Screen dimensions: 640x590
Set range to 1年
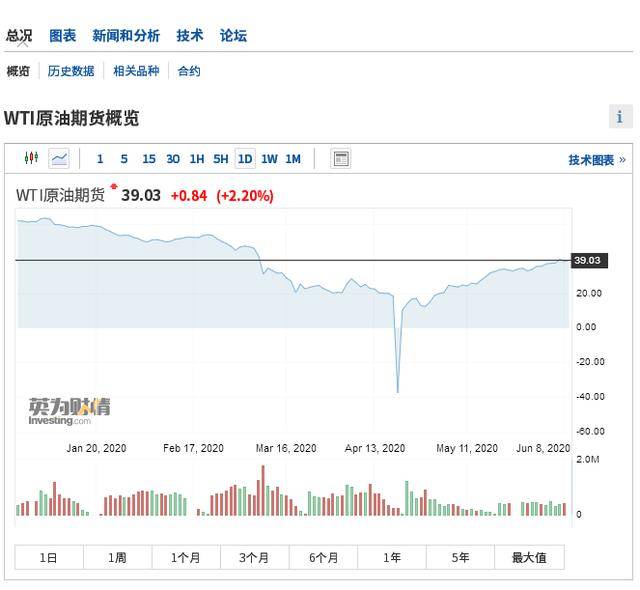392,557
